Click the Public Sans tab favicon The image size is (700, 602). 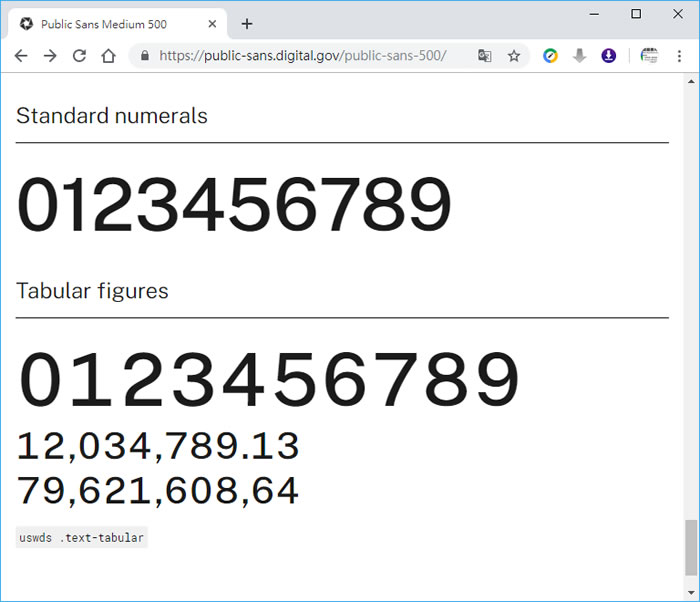(26, 24)
